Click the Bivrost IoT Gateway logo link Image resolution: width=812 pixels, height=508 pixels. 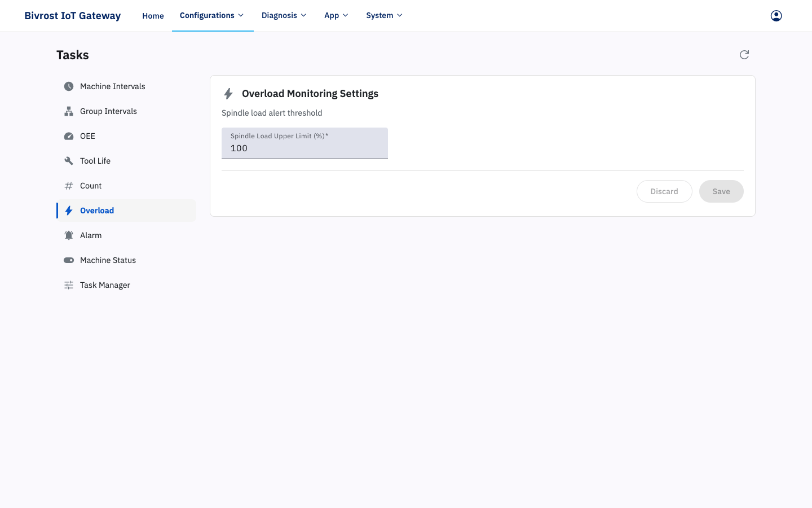pos(73,16)
